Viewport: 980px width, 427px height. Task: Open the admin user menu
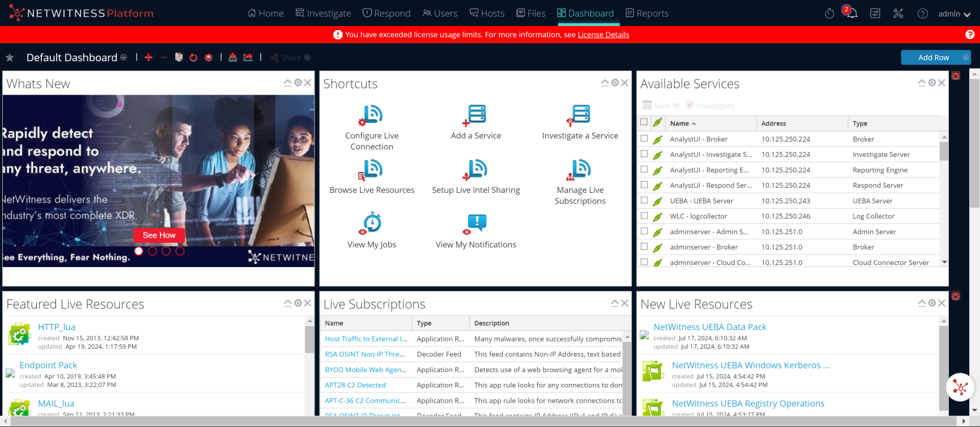954,14
